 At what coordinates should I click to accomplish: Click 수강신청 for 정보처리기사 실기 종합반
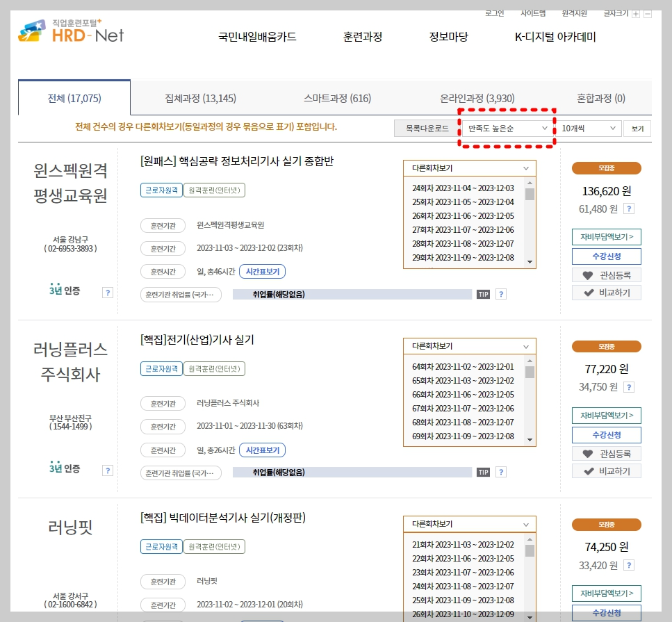[607, 256]
